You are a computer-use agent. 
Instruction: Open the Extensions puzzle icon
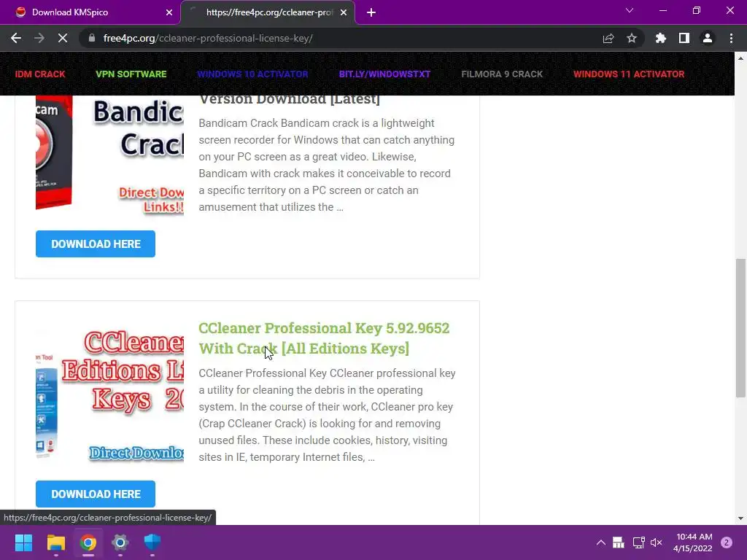click(661, 38)
